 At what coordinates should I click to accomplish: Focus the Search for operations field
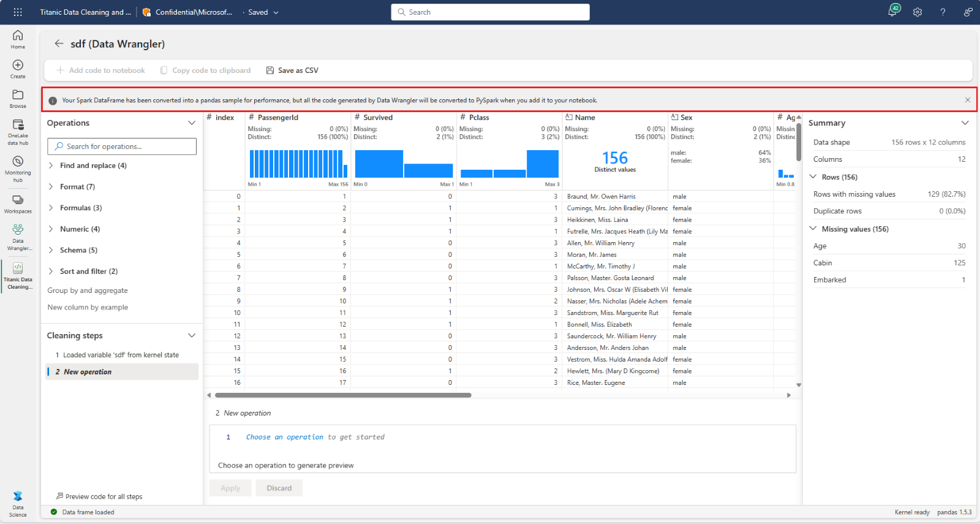tap(122, 146)
